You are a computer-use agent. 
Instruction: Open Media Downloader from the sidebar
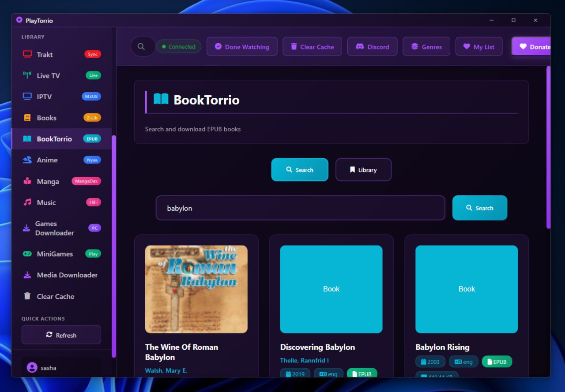tap(62, 275)
